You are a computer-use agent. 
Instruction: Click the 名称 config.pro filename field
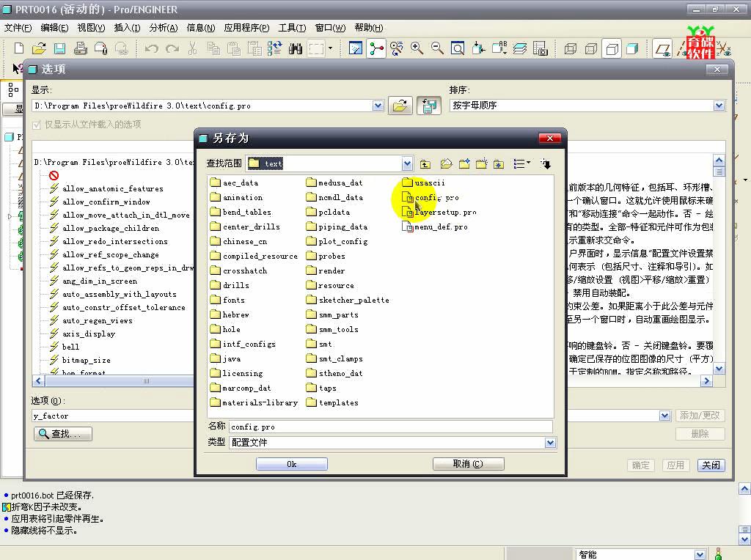click(x=391, y=427)
